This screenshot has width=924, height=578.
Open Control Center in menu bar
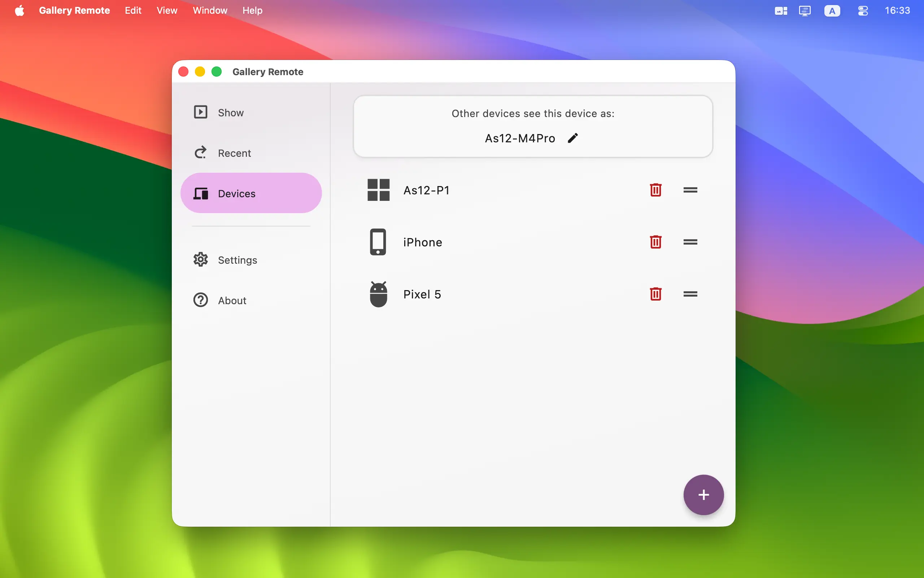(x=863, y=11)
